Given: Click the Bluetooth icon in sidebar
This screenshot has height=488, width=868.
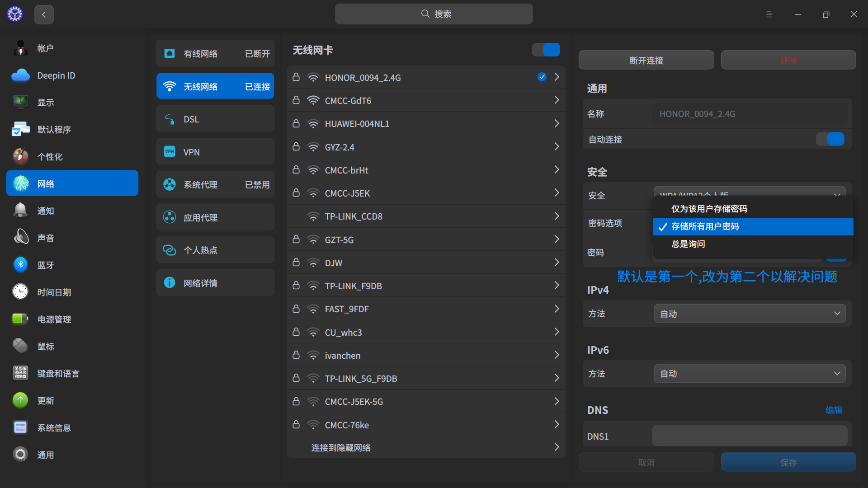Looking at the screenshot, I should 20,265.
